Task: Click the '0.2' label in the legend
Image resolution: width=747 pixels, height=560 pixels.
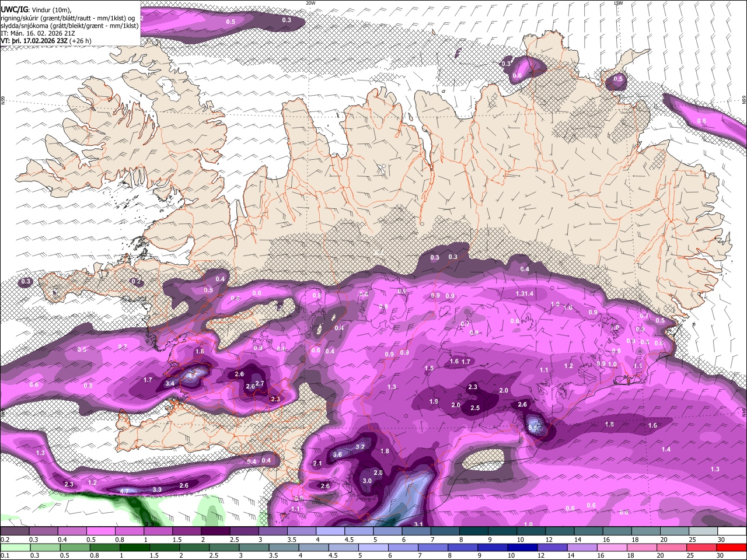Action: (5, 540)
